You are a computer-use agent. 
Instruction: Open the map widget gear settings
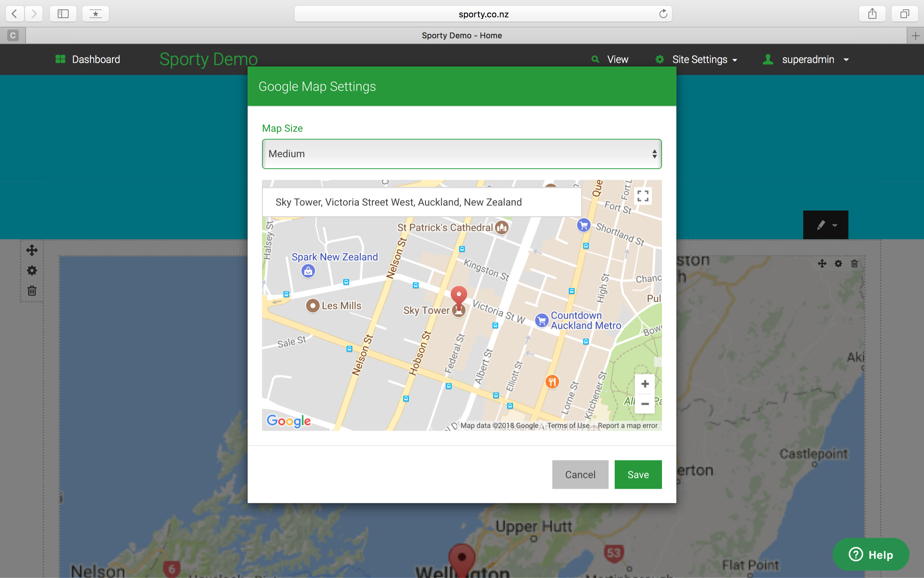pos(838,263)
